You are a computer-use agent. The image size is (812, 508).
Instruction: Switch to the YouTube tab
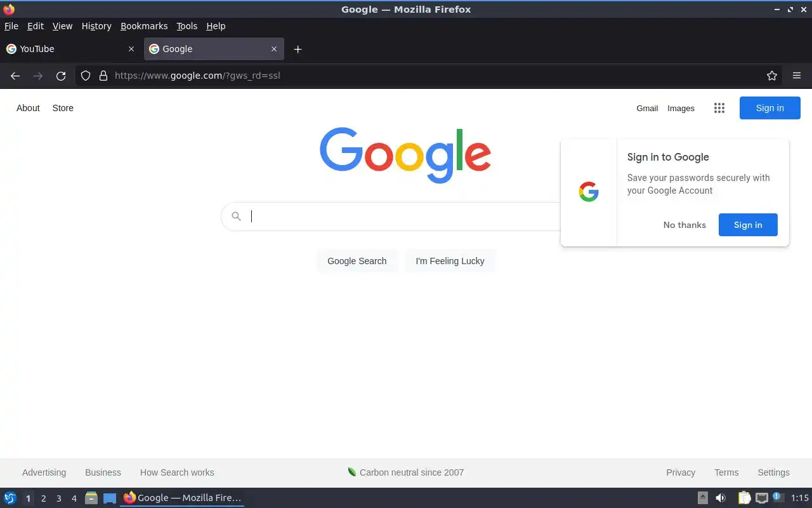69,49
